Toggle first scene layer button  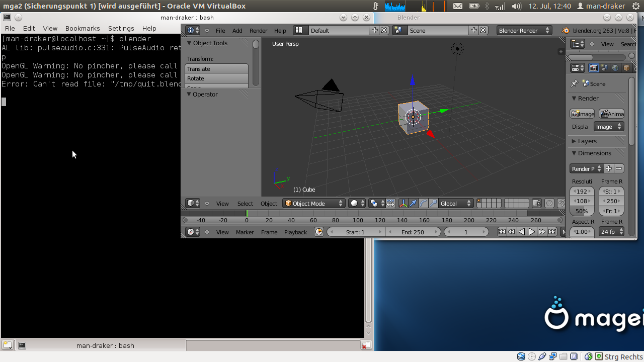[479, 201]
